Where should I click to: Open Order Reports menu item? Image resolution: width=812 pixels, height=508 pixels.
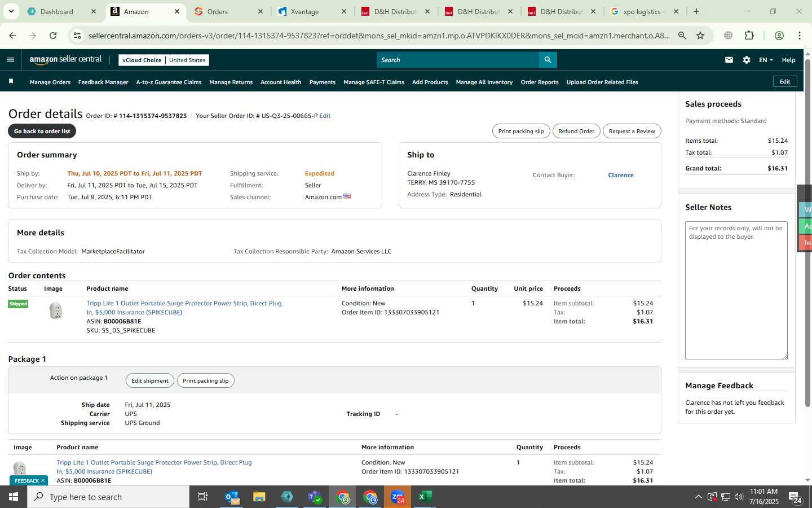click(x=540, y=82)
